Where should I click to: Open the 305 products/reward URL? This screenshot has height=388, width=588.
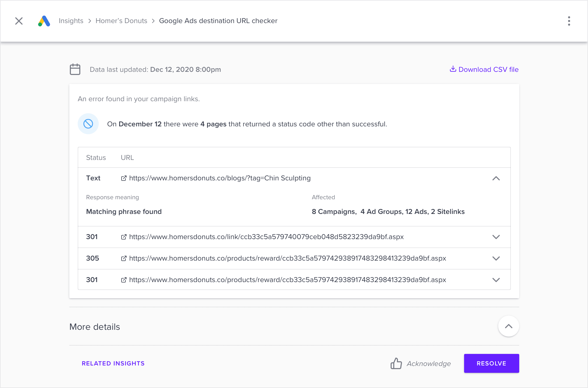[x=288, y=258]
